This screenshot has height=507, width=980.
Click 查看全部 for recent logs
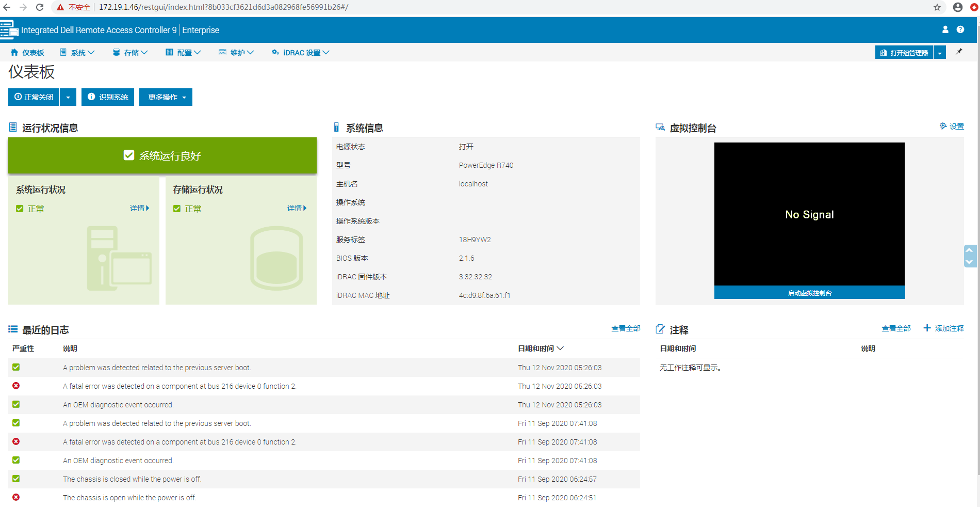pyautogui.click(x=626, y=328)
